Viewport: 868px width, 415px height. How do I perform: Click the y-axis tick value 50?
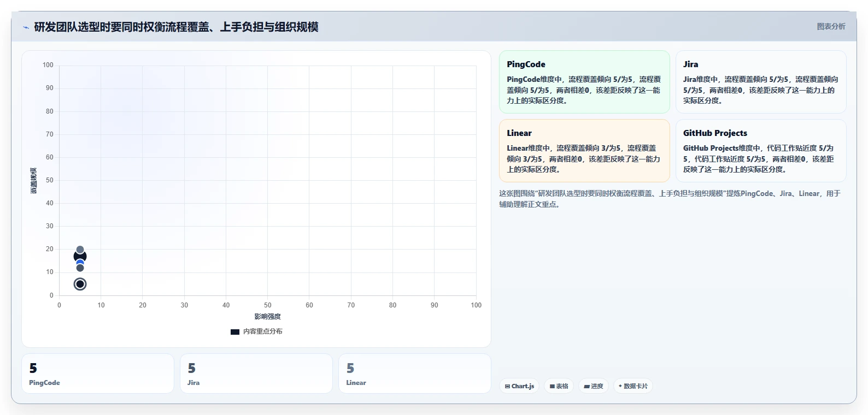coord(50,180)
